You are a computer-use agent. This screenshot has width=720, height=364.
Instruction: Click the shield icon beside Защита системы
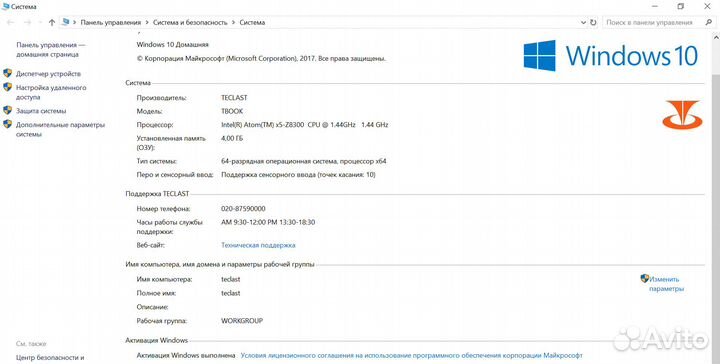coord(7,110)
